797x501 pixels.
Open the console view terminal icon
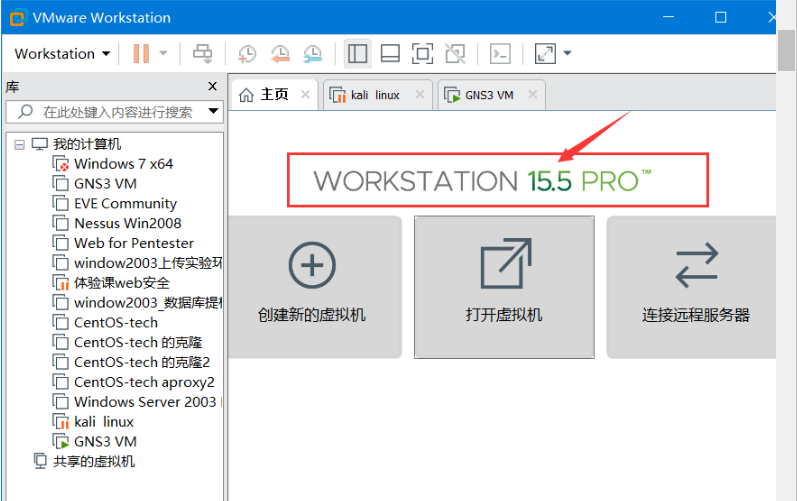tap(500, 53)
